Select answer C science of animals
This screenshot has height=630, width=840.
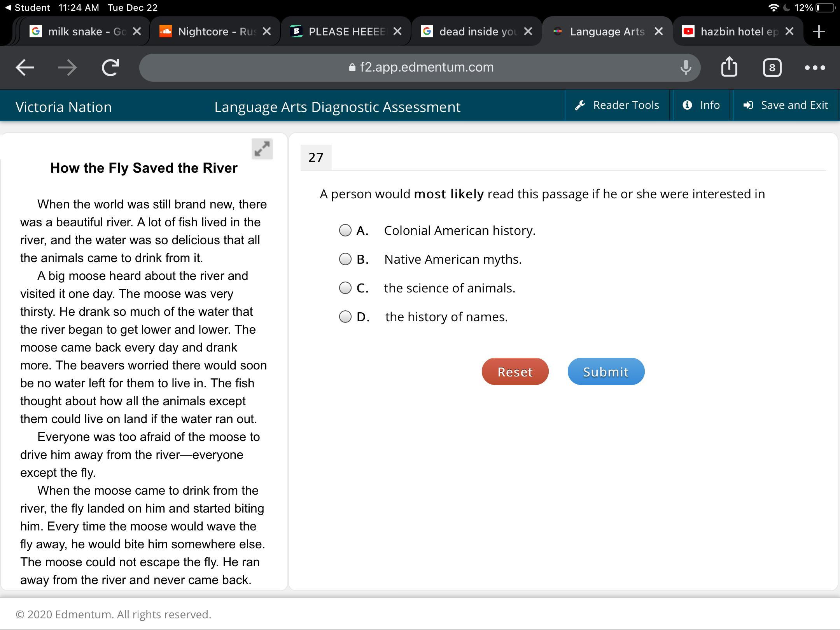pyautogui.click(x=345, y=288)
